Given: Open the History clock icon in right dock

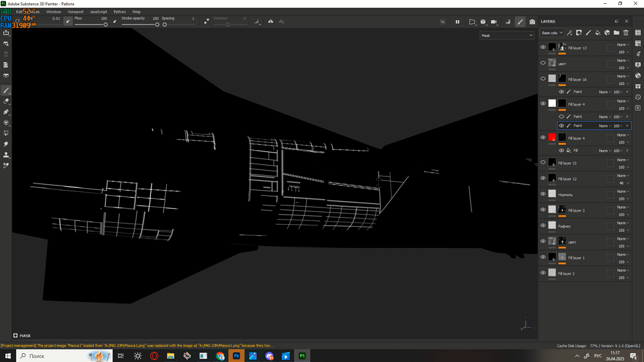Looking at the screenshot, I should 638,97.
